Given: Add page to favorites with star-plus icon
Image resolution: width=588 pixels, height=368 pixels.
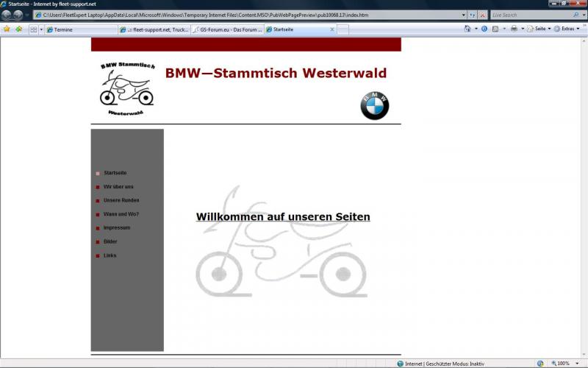Looking at the screenshot, I should coord(19,29).
